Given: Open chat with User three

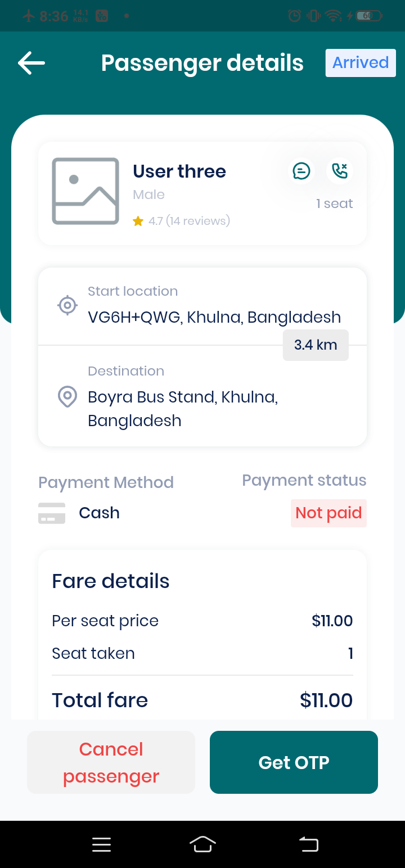Looking at the screenshot, I should tap(301, 170).
